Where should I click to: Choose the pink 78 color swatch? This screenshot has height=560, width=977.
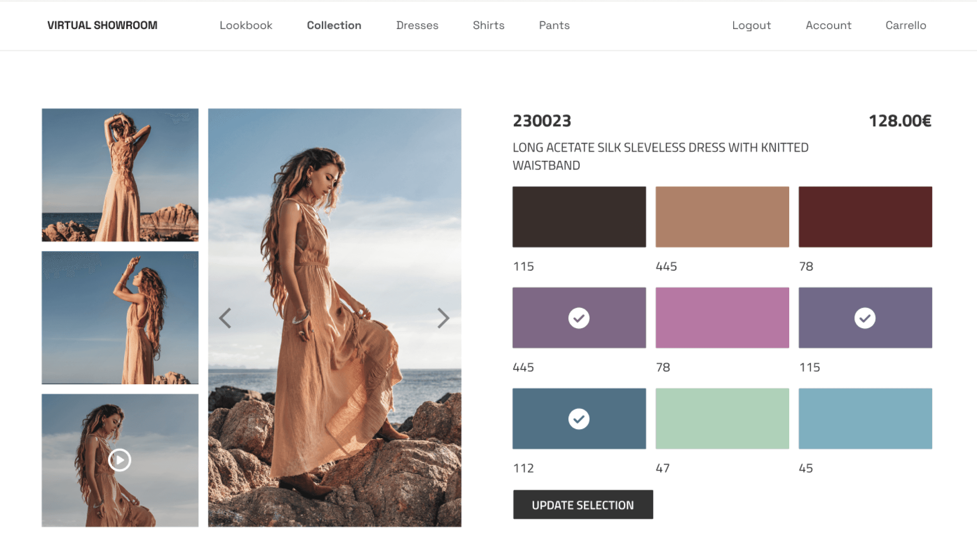point(722,318)
